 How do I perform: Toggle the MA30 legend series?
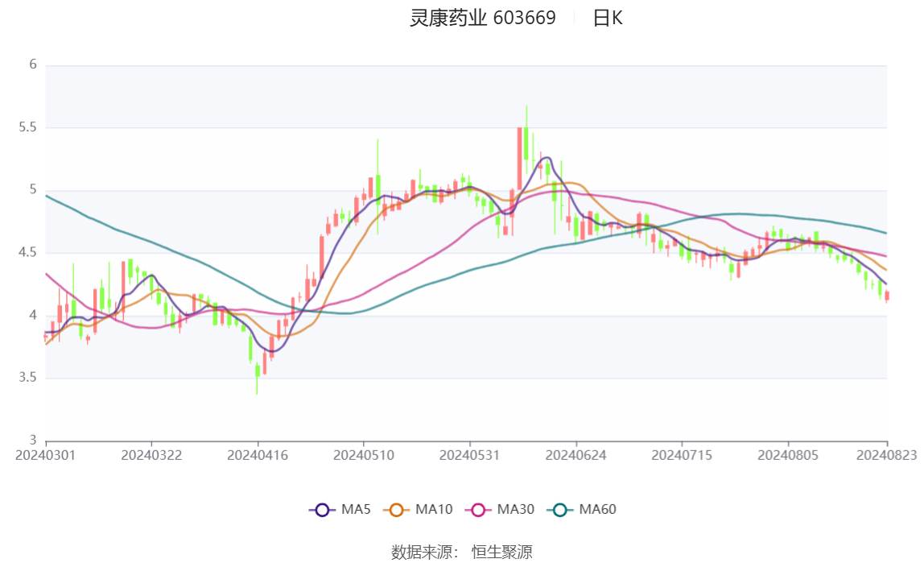(x=500, y=509)
